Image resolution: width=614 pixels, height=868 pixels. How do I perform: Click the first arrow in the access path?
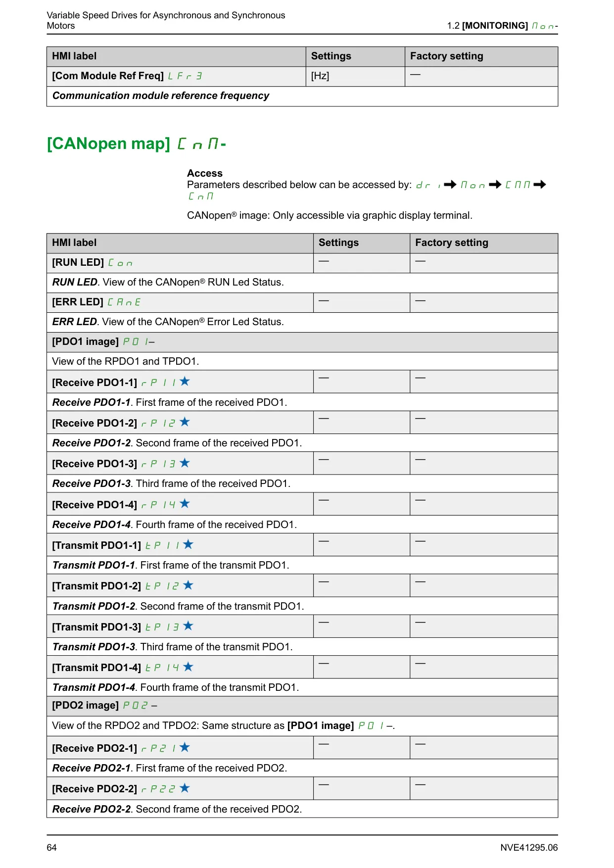tap(450, 185)
